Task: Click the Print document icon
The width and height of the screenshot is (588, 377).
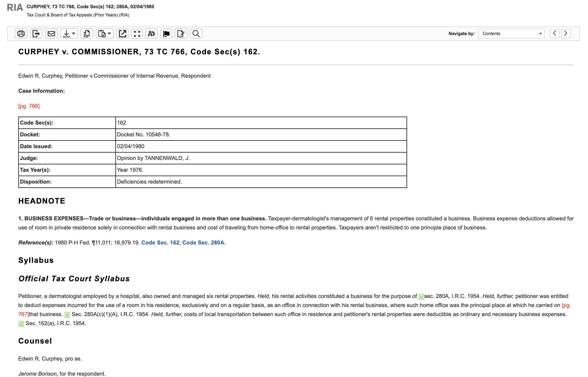Action: pyautogui.click(x=21, y=33)
